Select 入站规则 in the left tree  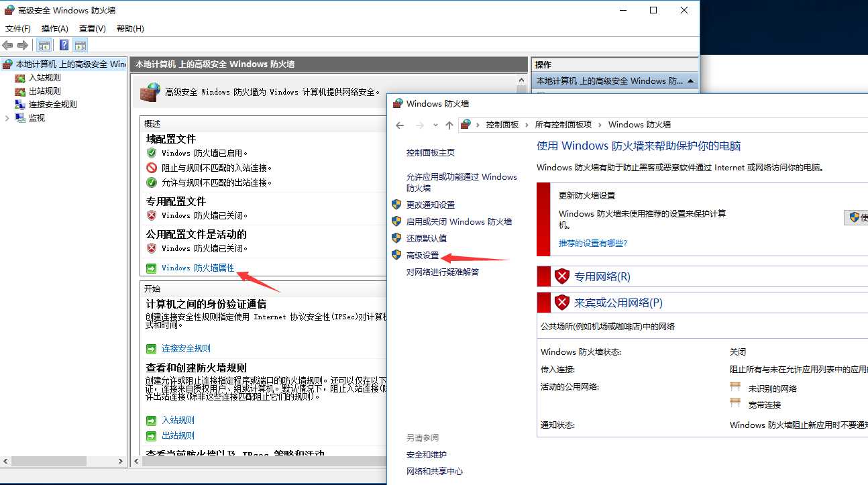tap(44, 78)
